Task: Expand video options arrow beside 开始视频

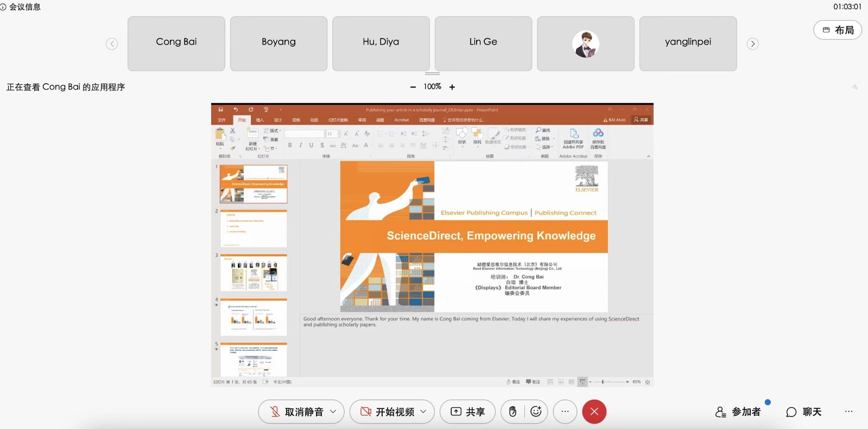Action: 423,412
